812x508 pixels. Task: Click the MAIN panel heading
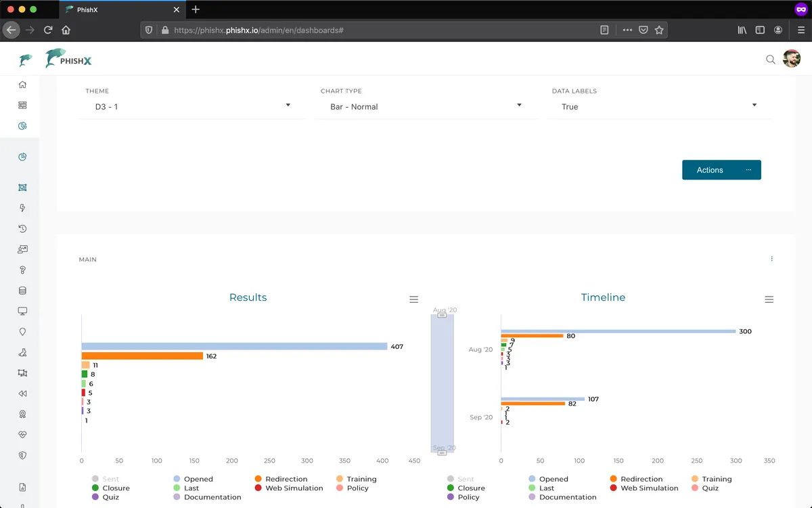(88, 259)
